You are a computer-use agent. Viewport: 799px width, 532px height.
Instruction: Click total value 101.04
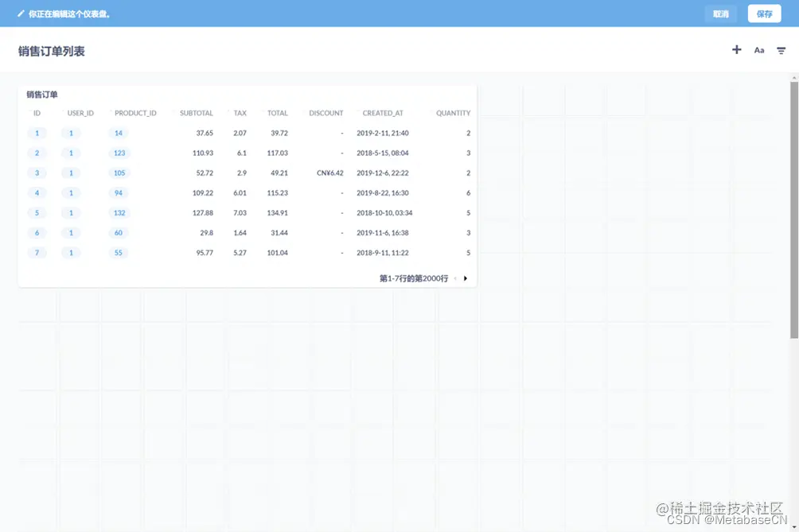(x=277, y=253)
